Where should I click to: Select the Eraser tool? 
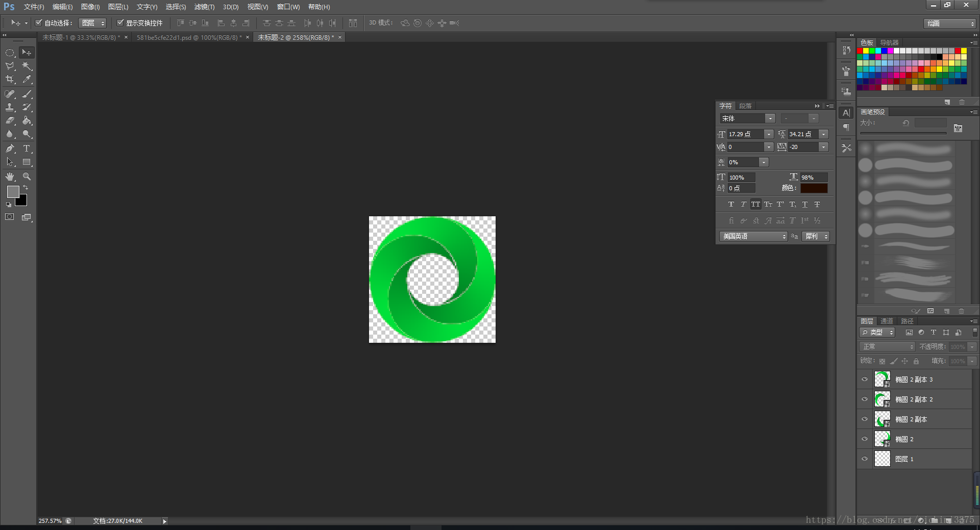10,121
